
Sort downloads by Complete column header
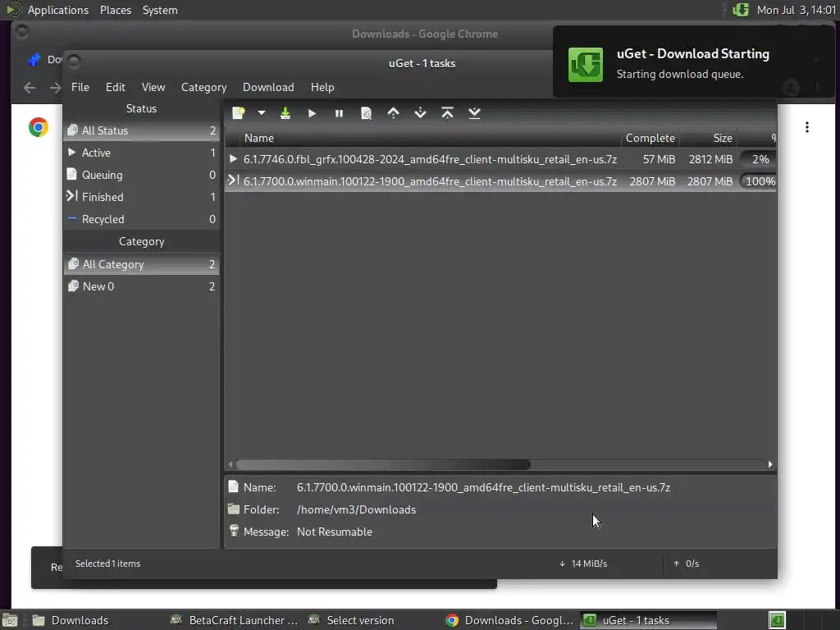click(x=651, y=138)
